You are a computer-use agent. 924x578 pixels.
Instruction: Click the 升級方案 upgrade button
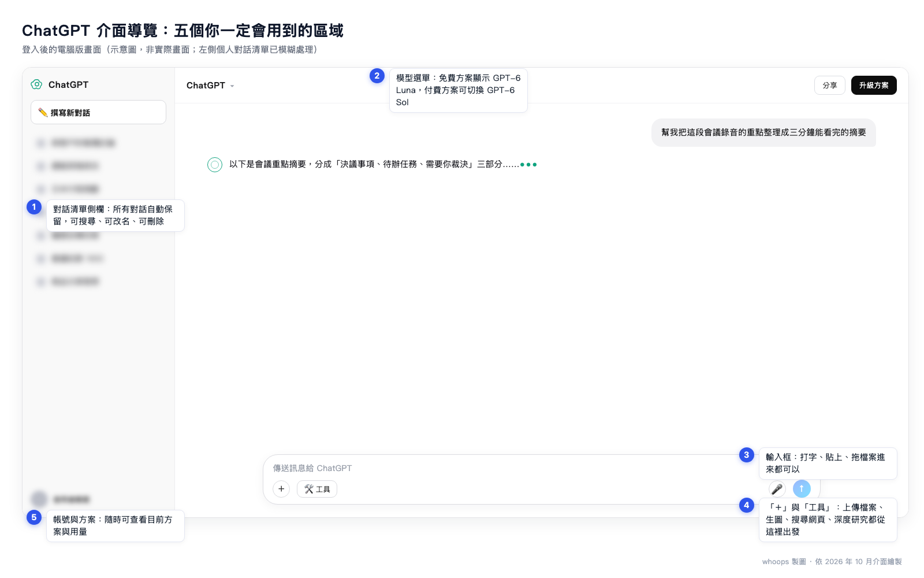[874, 85]
